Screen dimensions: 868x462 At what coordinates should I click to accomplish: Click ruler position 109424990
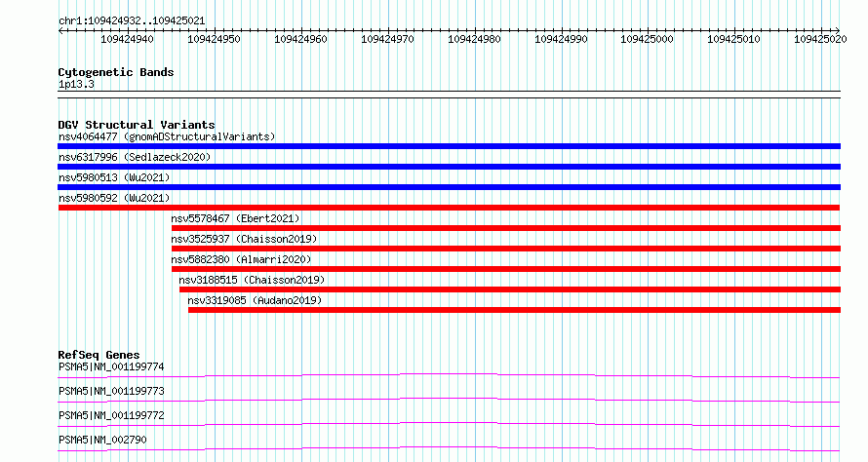click(x=561, y=39)
